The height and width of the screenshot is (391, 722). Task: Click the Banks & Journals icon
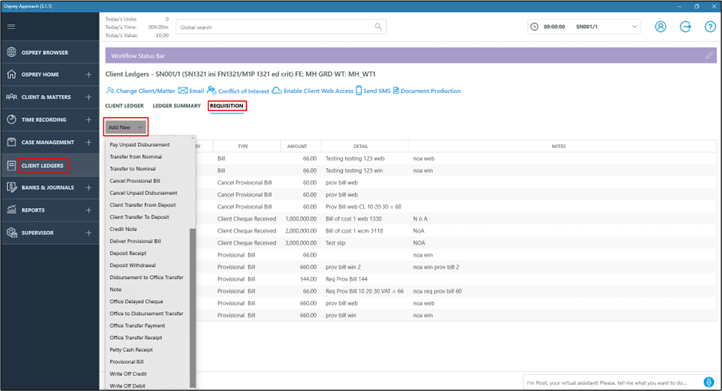(x=12, y=187)
